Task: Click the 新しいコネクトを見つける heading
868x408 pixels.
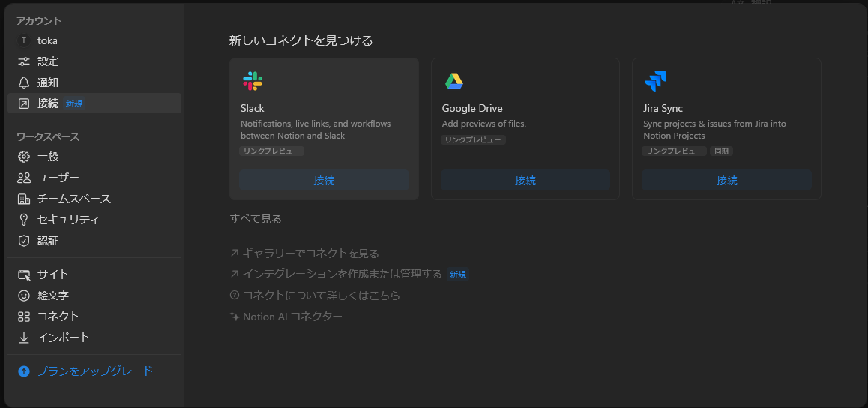Action: [301, 40]
